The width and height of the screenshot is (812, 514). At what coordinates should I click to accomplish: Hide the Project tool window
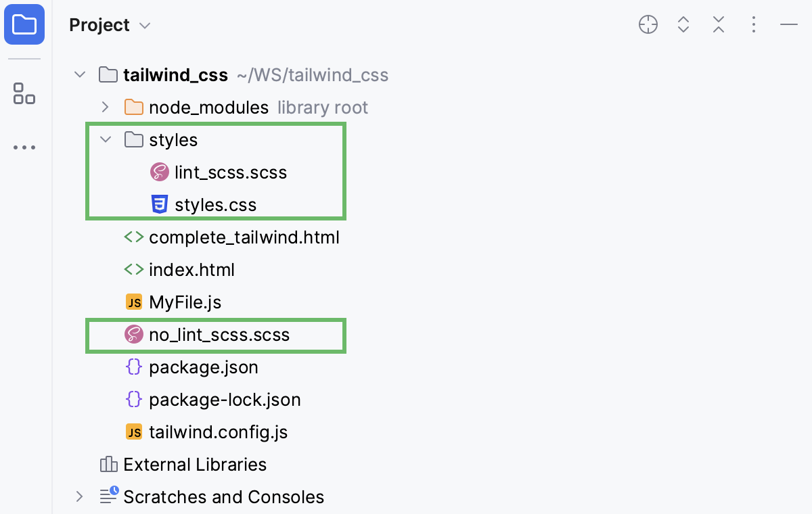[x=789, y=24]
